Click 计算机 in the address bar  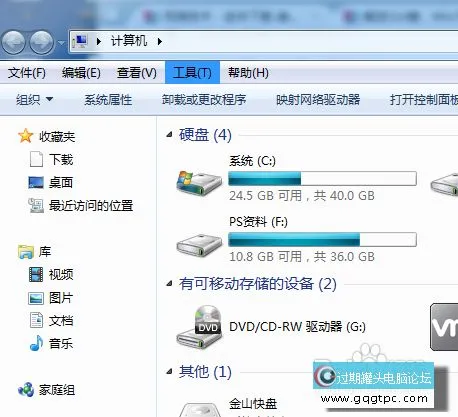coord(129,41)
